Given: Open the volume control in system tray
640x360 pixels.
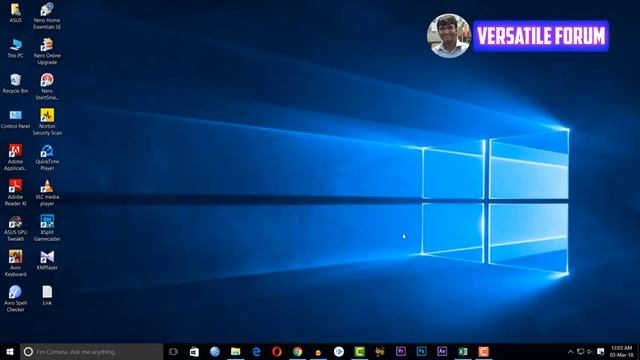Looking at the screenshot, I should tap(589, 351).
